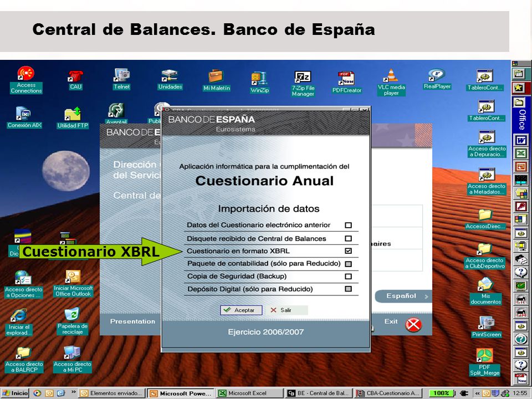Launch the Iniciar el explorad... Internet Explorer icon

click(x=19, y=323)
